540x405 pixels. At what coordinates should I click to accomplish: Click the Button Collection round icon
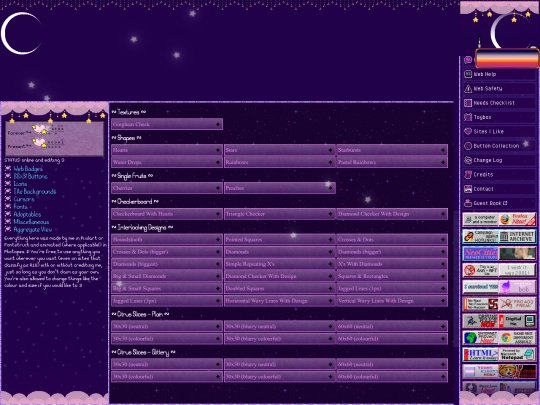tap(468, 146)
